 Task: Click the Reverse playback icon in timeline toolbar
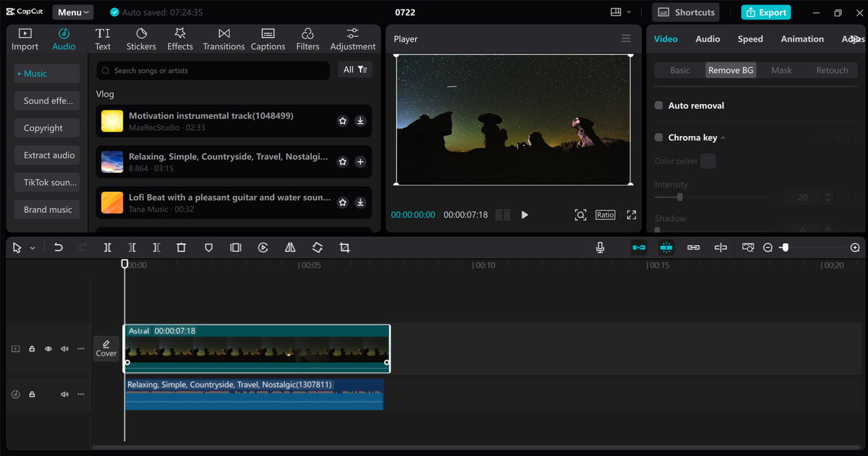[x=263, y=248]
